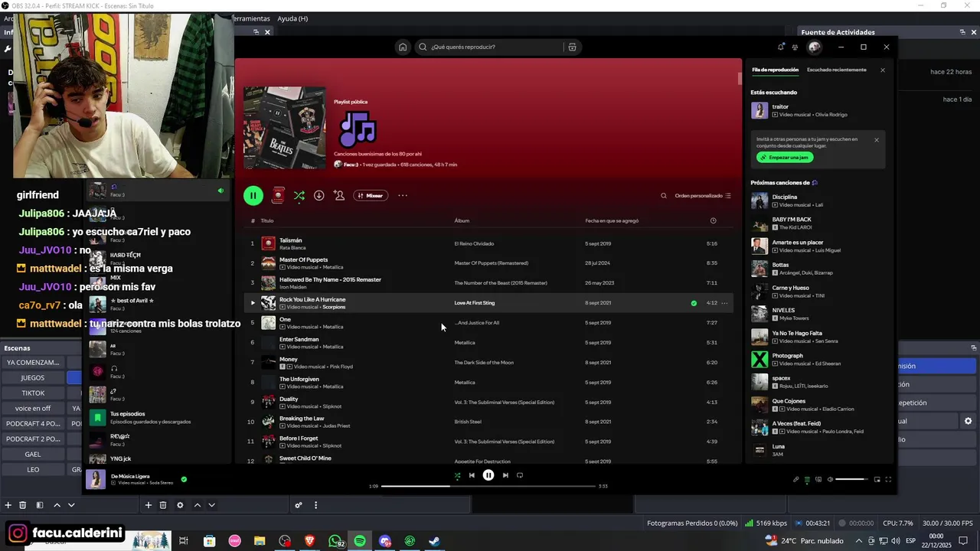Viewport: 980px width, 551px height.
Task: Open the Spotify browse icon in the search bar
Action: pos(572,47)
